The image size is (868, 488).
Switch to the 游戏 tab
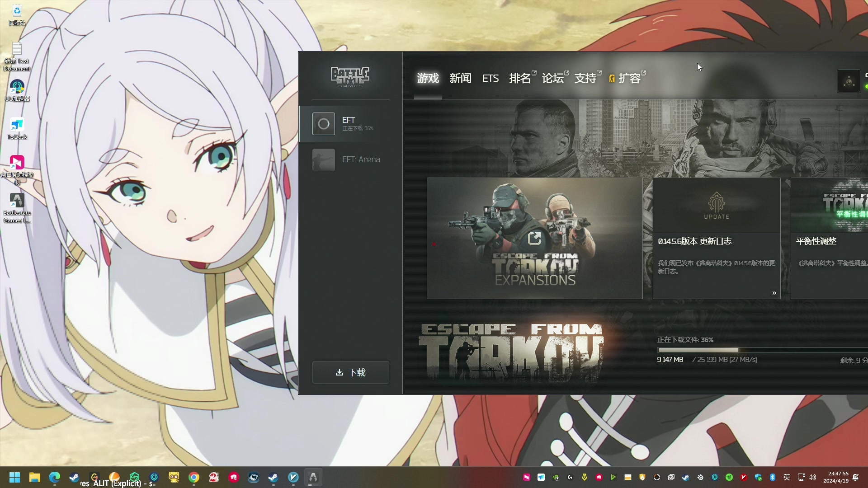(x=428, y=79)
